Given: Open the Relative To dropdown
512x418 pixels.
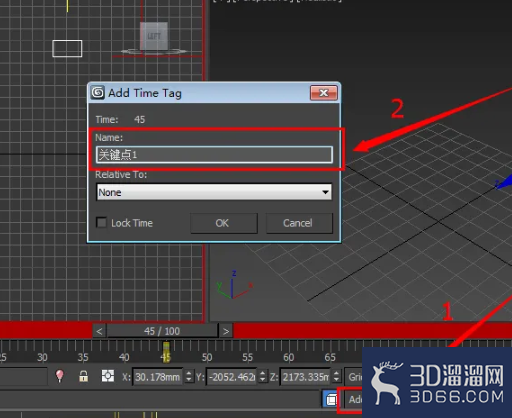Looking at the screenshot, I should click(x=214, y=192).
